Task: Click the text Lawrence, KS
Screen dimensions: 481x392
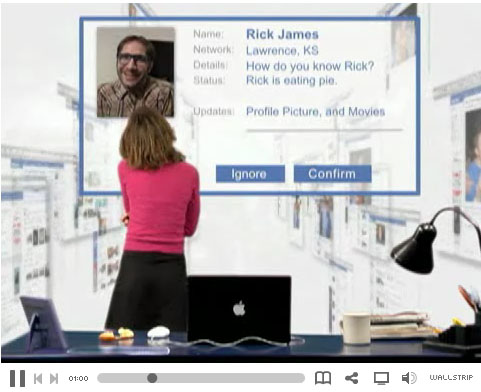Action: click(x=282, y=50)
